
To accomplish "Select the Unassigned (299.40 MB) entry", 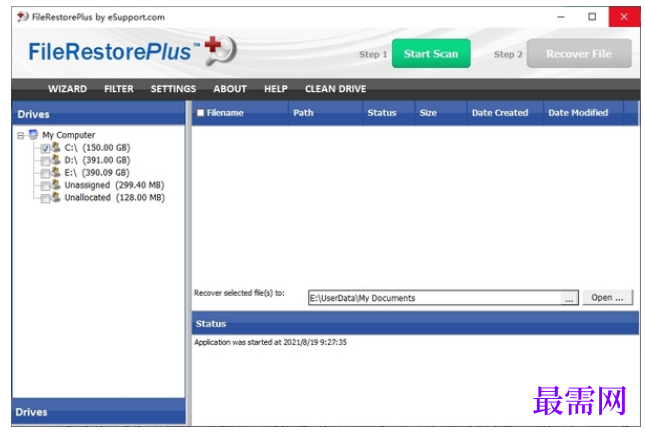I will pyautogui.click(x=114, y=185).
